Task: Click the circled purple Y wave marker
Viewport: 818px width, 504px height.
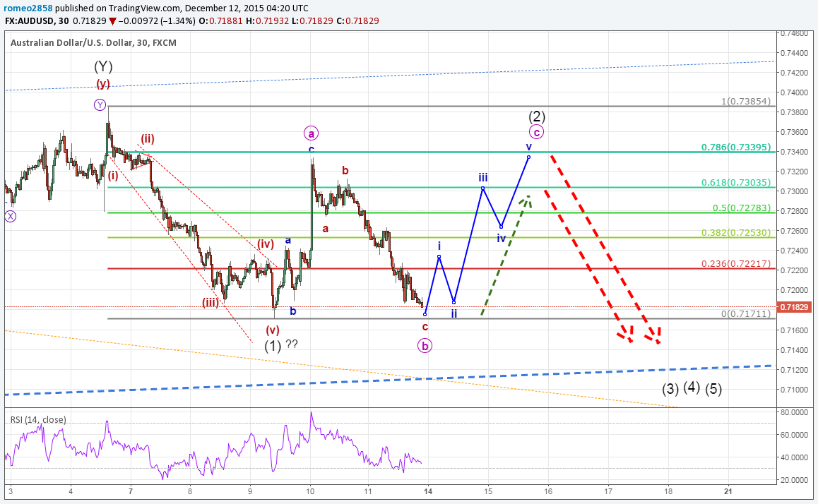Action: (100, 104)
